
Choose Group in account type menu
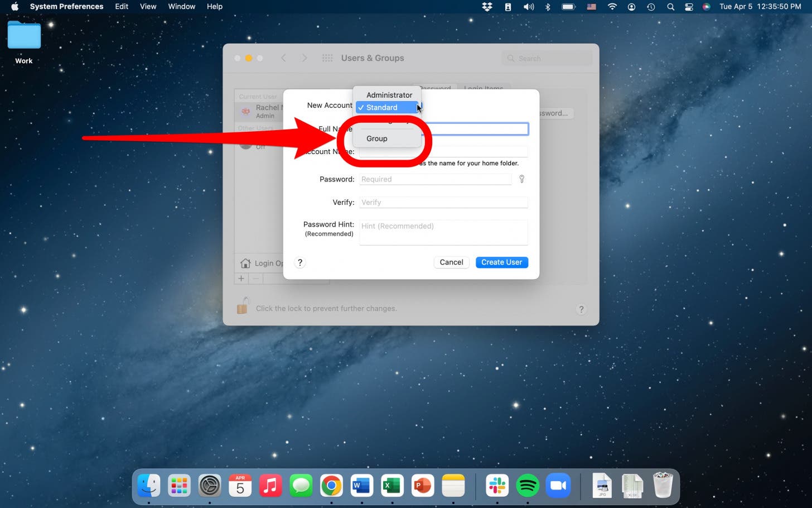(387, 138)
